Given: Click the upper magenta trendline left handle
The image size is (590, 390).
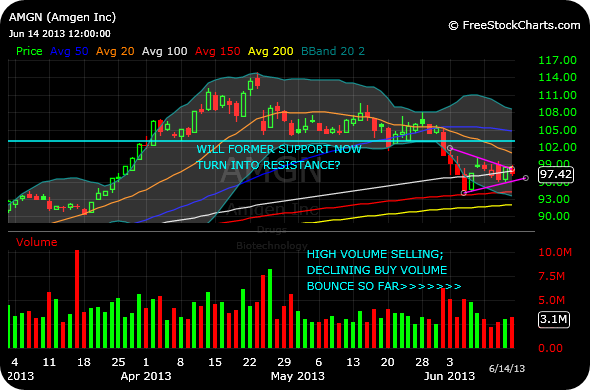Looking at the screenshot, I should click(x=450, y=148).
